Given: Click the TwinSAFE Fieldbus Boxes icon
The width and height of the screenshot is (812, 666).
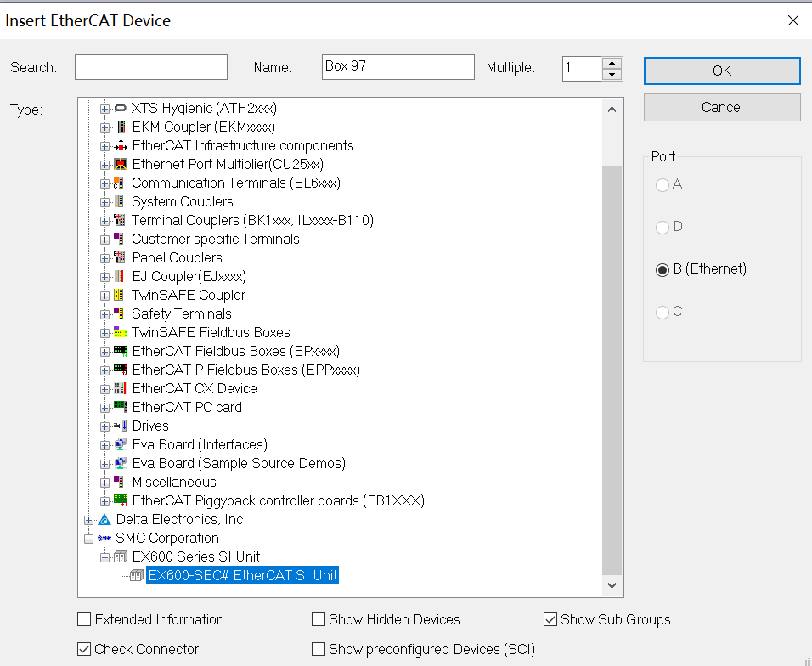Looking at the screenshot, I should coord(120,332).
